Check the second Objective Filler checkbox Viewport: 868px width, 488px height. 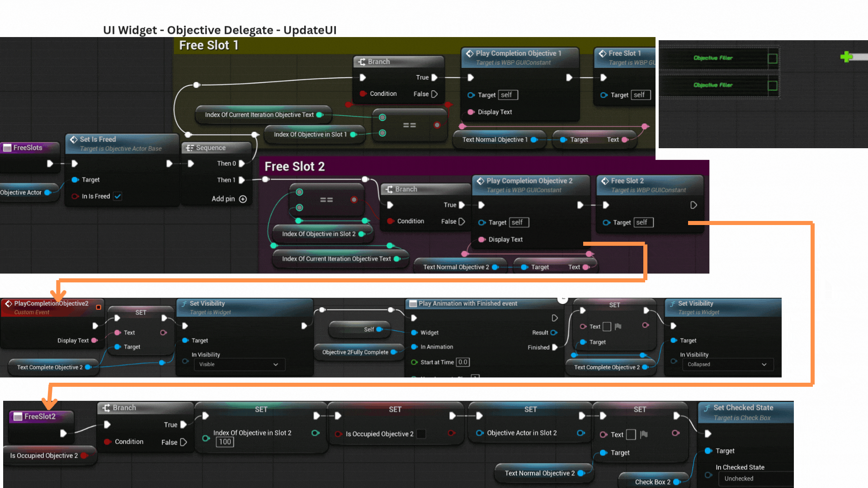[773, 86]
